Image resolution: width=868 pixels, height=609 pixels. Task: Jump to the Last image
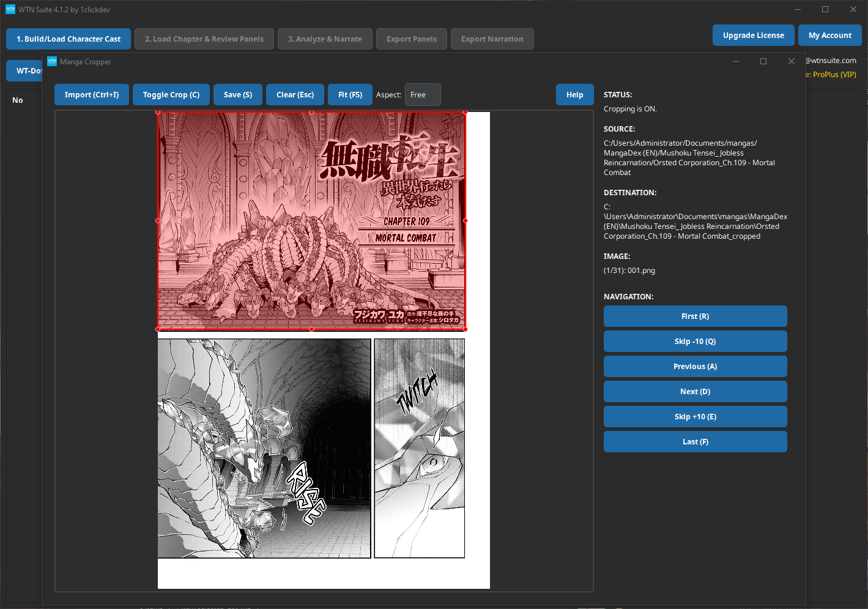(695, 441)
